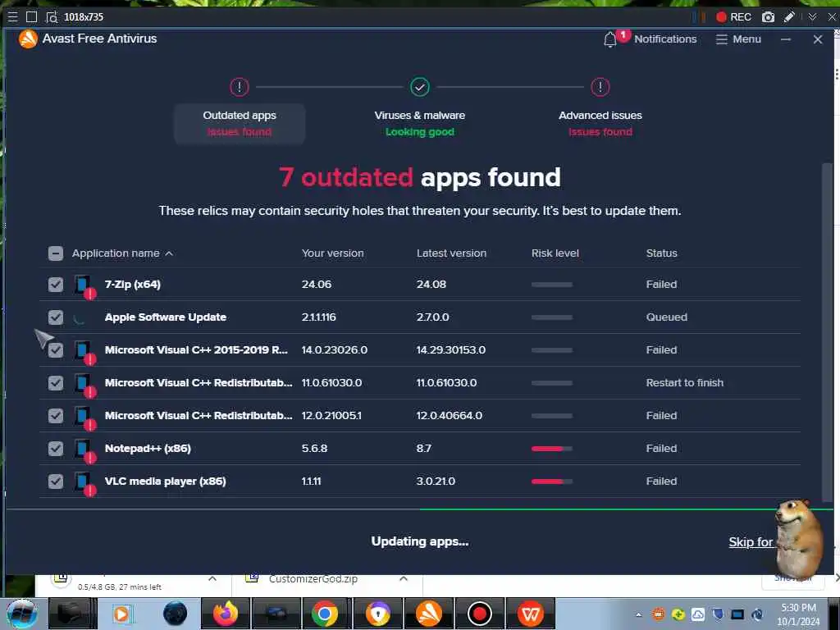
Task: Open Notifications label
Action: (665, 39)
